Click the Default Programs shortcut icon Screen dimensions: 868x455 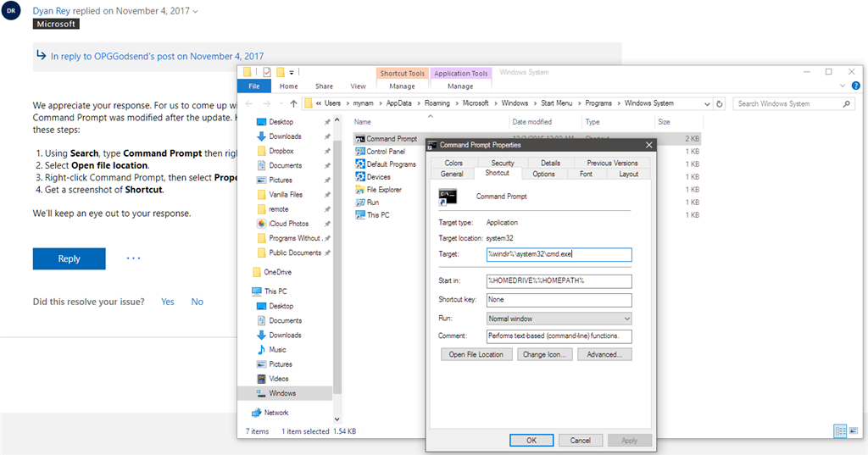tap(359, 164)
